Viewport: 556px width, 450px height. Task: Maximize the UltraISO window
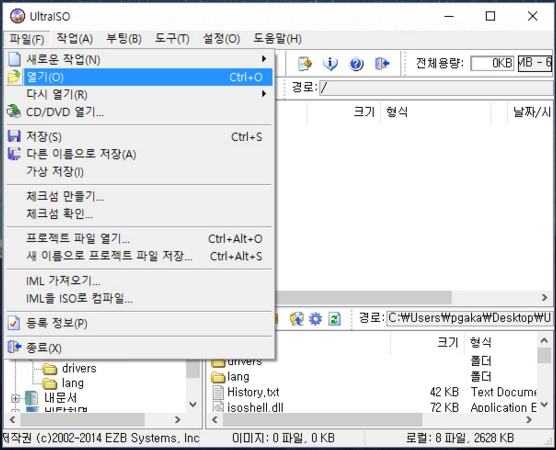pyautogui.click(x=490, y=16)
